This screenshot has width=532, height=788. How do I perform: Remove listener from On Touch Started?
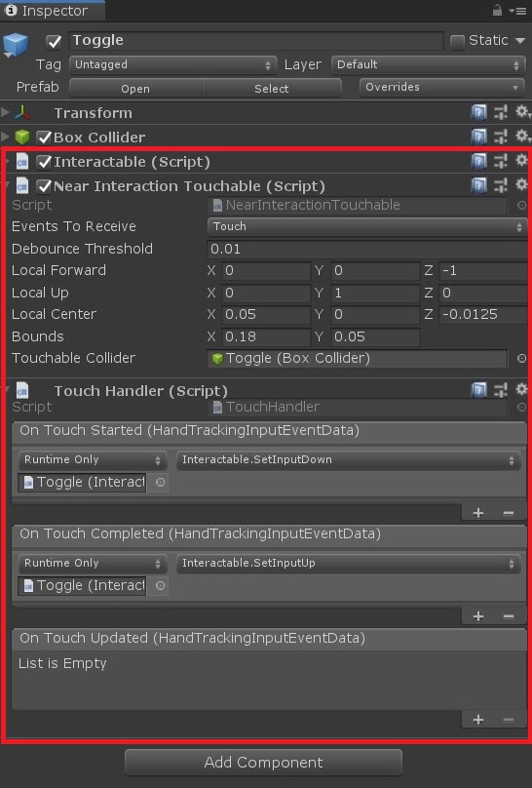509,513
